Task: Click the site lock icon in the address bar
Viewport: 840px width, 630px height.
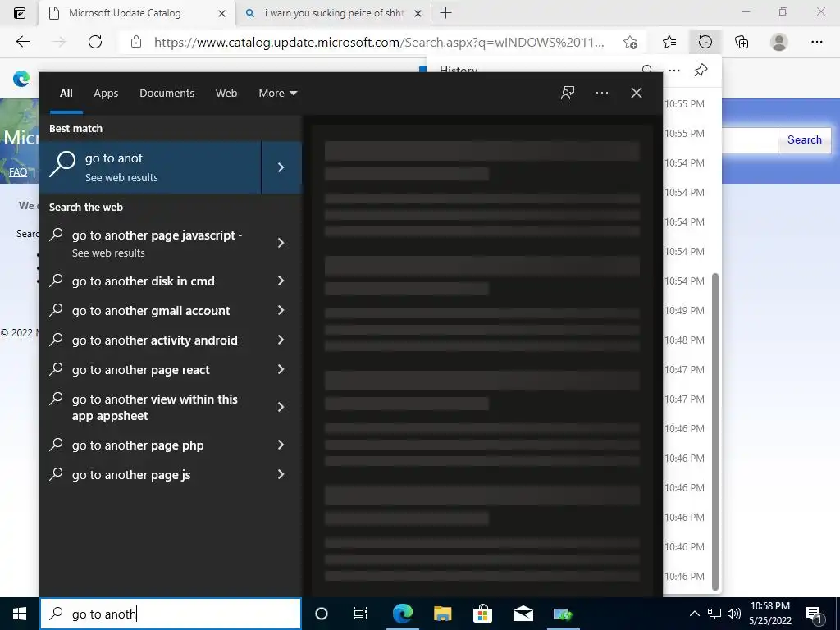Action: (136, 42)
